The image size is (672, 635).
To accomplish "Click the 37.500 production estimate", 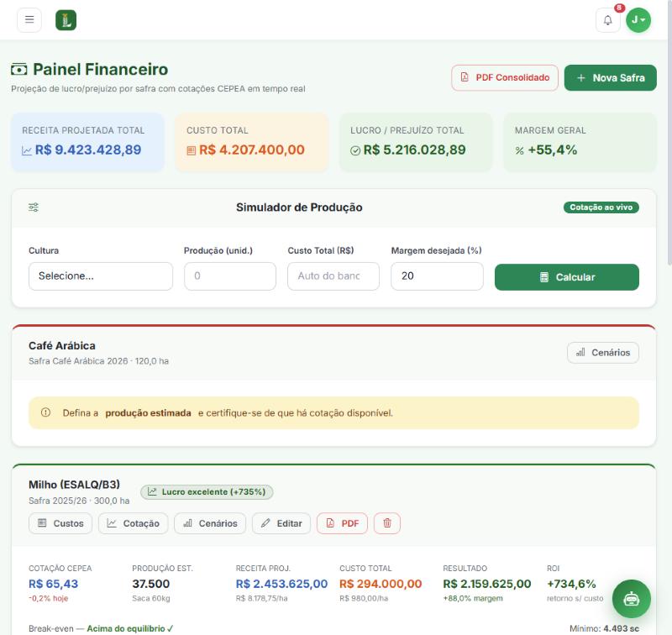I will point(151,584).
